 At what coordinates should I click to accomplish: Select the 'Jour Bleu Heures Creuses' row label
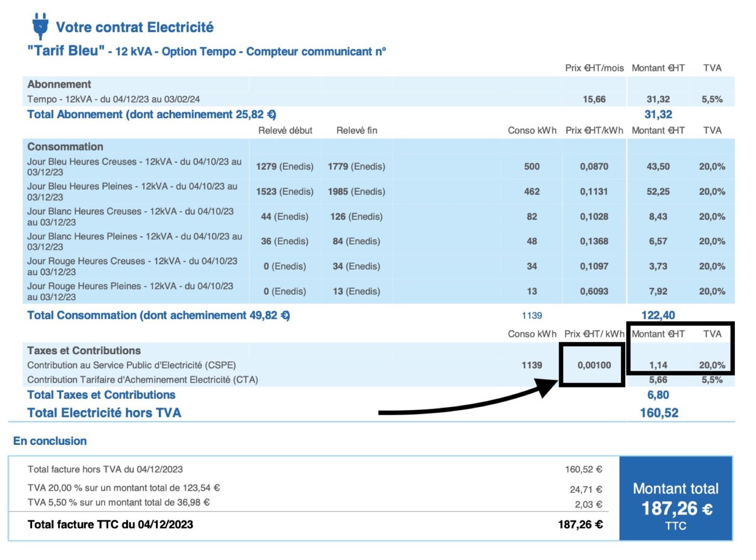coord(134,167)
